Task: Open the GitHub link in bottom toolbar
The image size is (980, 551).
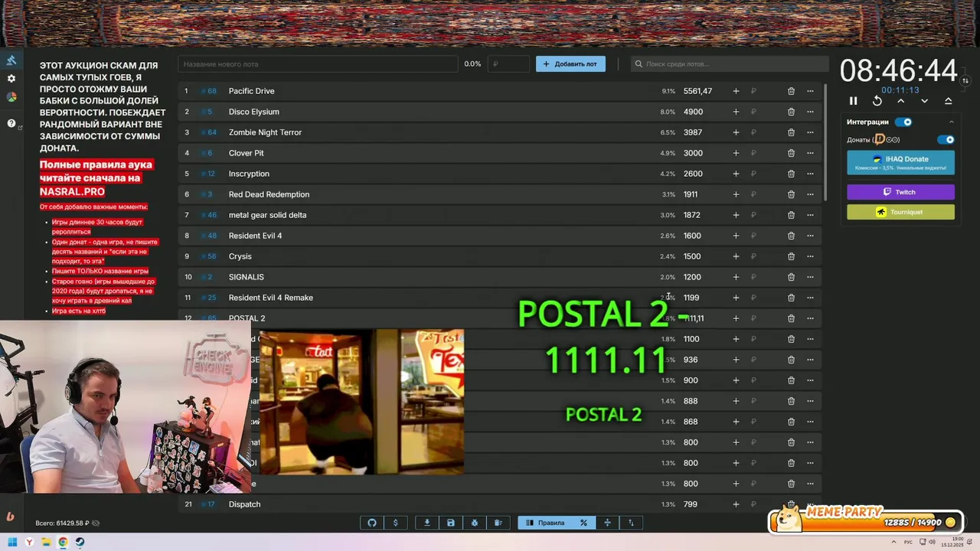Action: [x=372, y=523]
